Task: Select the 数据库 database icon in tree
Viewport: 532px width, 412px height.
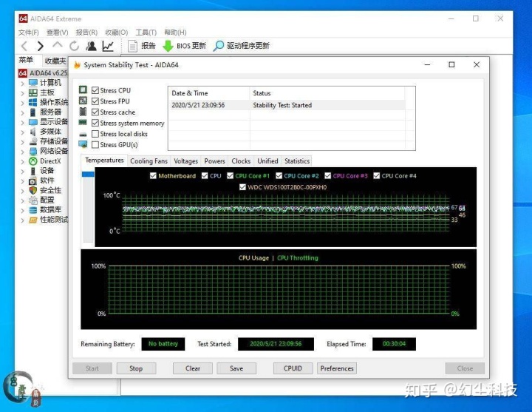Action: (33, 210)
